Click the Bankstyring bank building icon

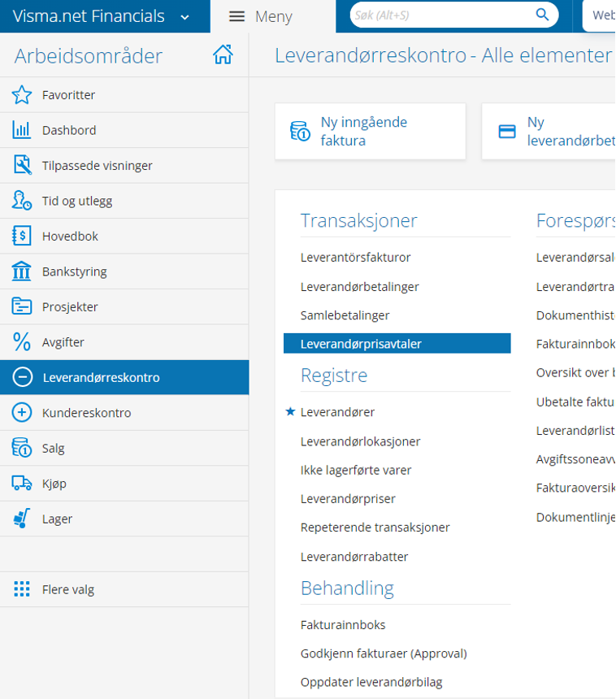(x=22, y=271)
